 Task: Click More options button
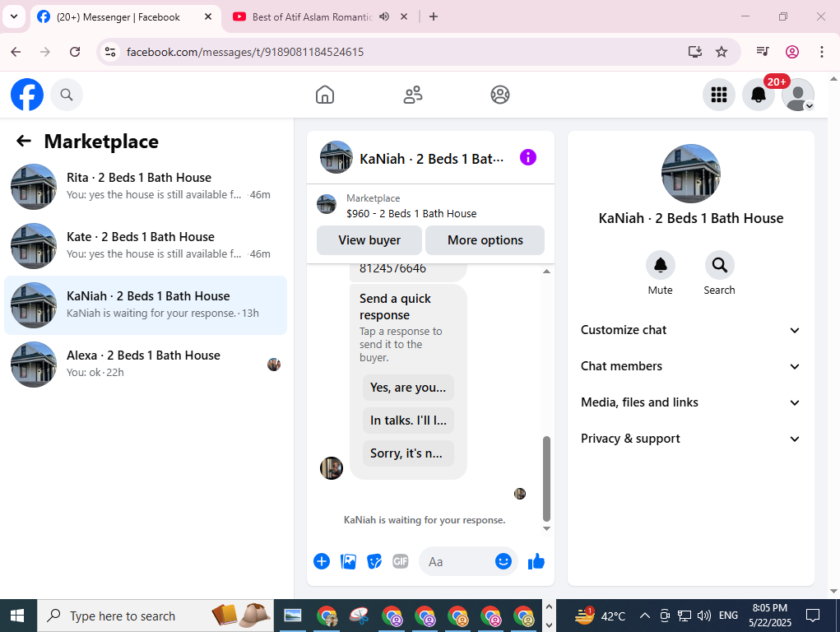click(x=485, y=240)
